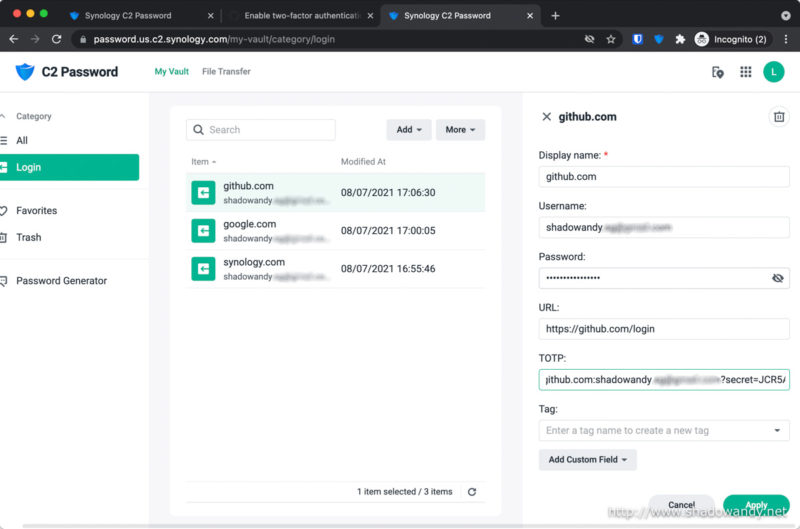Refresh the item list
Image resolution: width=800 pixels, height=529 pixels.
[x=472, y=492]
